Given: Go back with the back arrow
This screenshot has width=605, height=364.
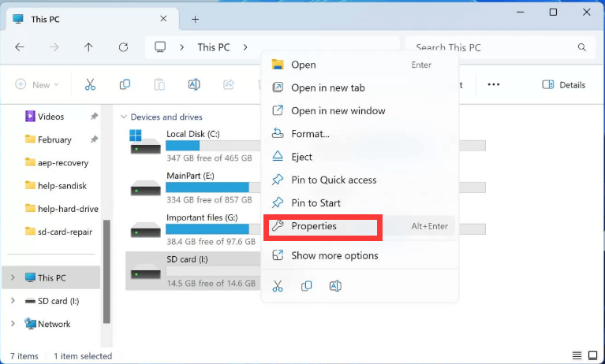Looking at the screenshot, I should 19,47.
